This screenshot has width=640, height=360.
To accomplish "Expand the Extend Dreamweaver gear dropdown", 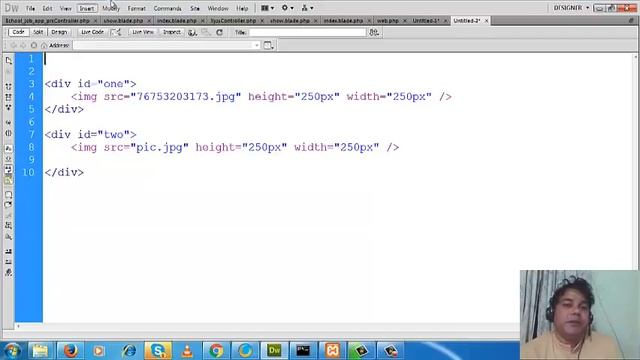I will tap(287, 8).
